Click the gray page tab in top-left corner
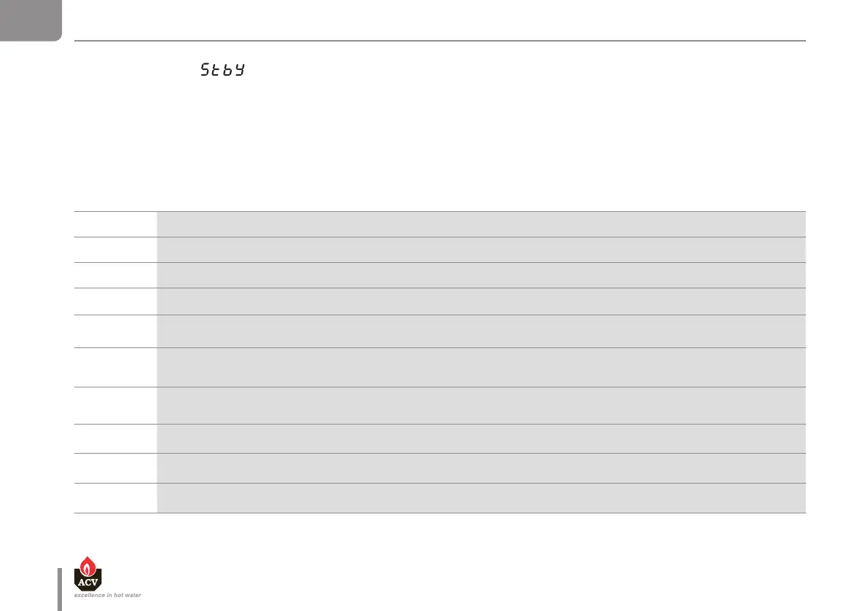 (x=31, y=20)
